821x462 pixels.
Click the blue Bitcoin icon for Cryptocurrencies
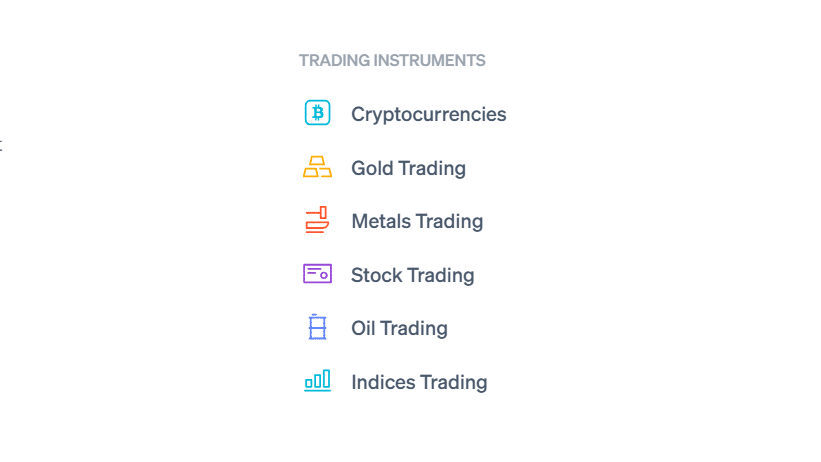(x=317, y=113)
